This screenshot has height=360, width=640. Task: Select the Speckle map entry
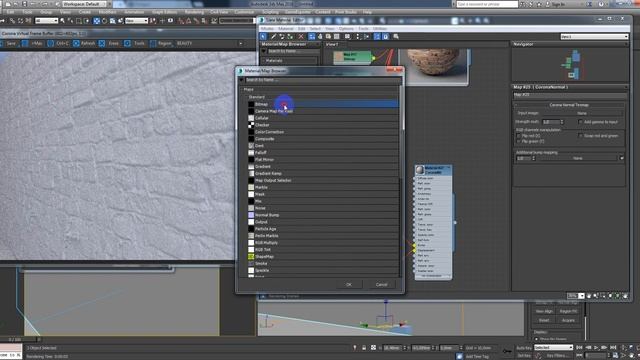click(x=322, y=271)
